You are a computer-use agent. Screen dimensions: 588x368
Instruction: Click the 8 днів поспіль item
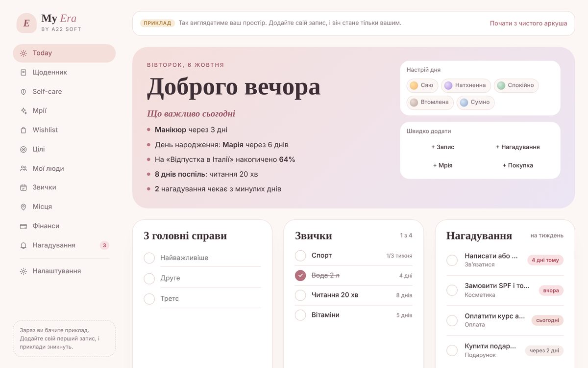click(x=206, y=174)
